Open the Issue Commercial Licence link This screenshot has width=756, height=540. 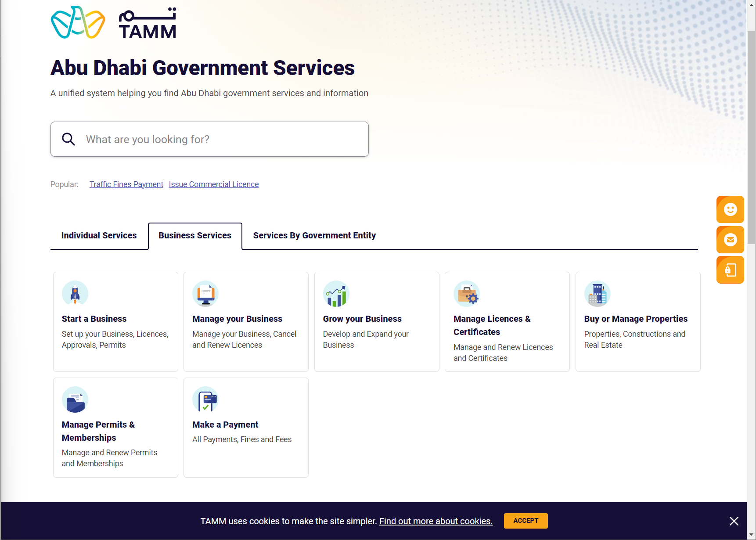point(214,184)
